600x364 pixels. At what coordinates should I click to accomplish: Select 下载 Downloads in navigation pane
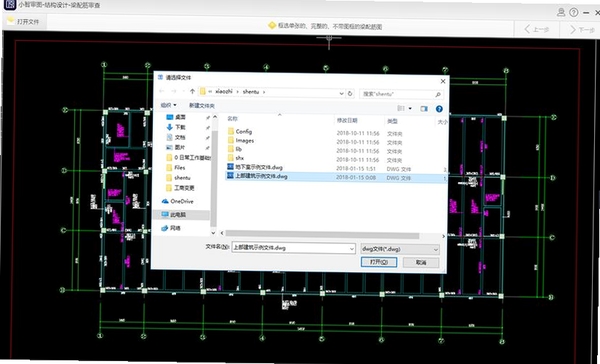(x=181, y=127)
